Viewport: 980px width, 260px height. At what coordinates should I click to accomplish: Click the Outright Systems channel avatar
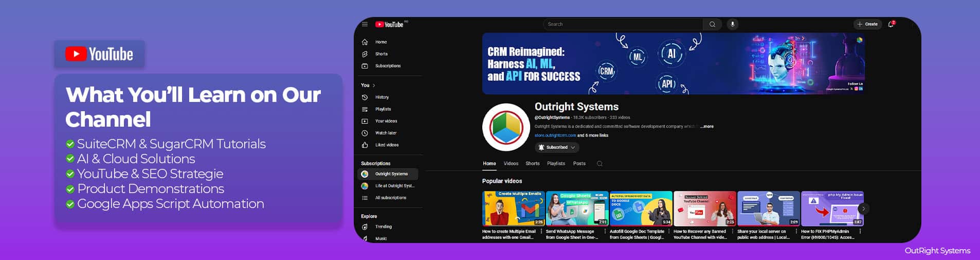(506, 127)
